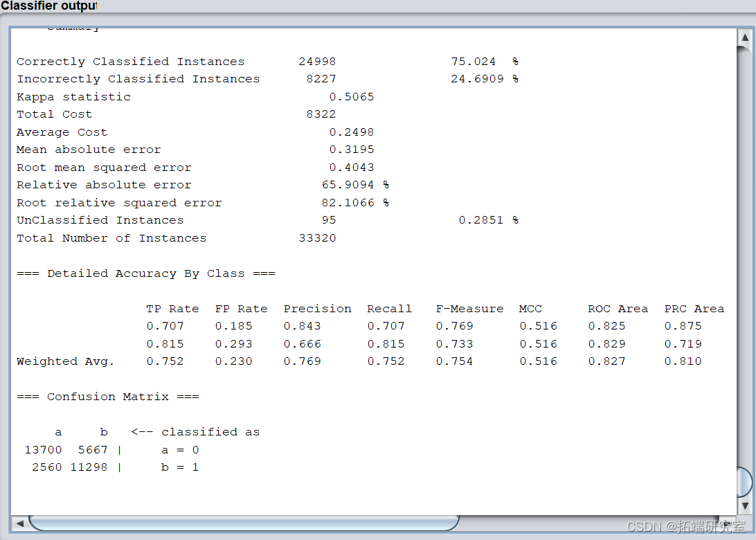The image size is (756, 540).
Task: Click the value 65.9094
Action: (348, 185)
